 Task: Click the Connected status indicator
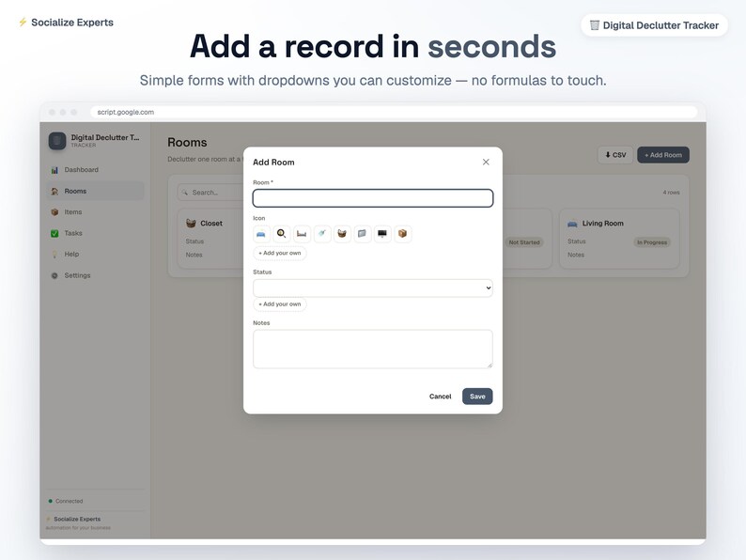[66, 501]
